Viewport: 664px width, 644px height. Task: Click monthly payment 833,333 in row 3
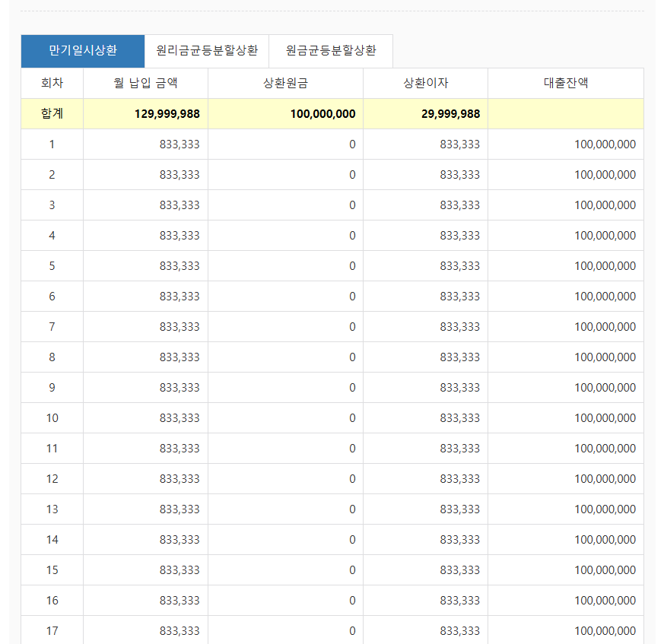pyautogui.click(x=180, y=205)
